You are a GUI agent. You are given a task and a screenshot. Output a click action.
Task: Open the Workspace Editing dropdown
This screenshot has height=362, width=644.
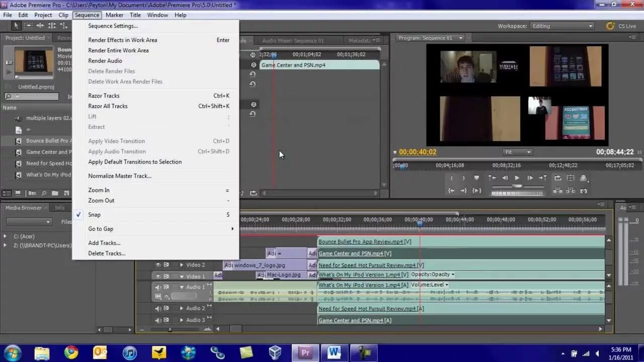point(562,26)
